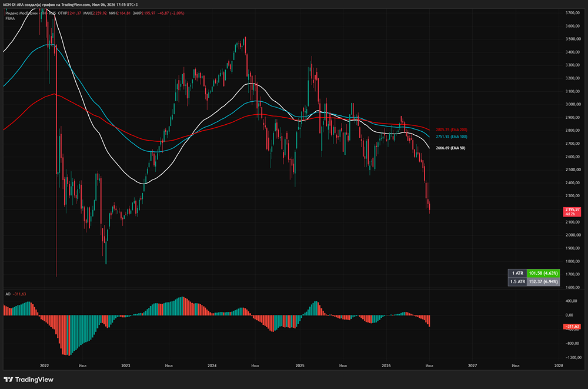The image size is (588, 389).
Task: Click the red EMA 200 value label
Action: tap(452, 129)
